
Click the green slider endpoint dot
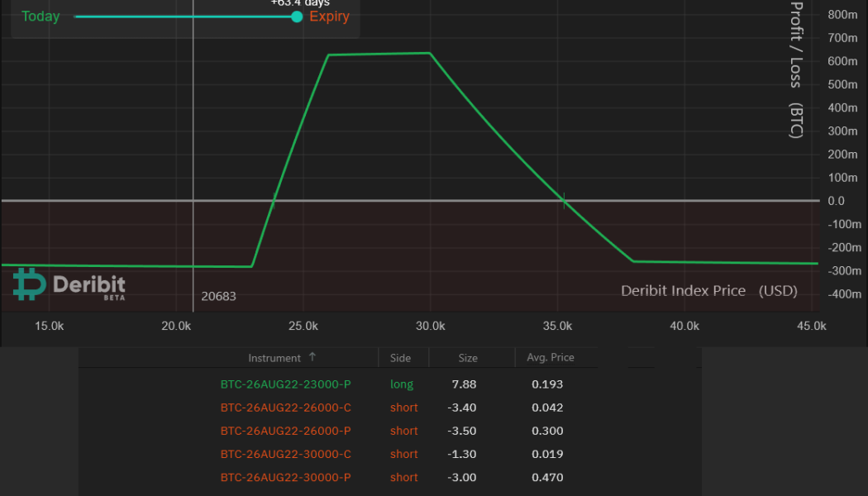[296, 17]
